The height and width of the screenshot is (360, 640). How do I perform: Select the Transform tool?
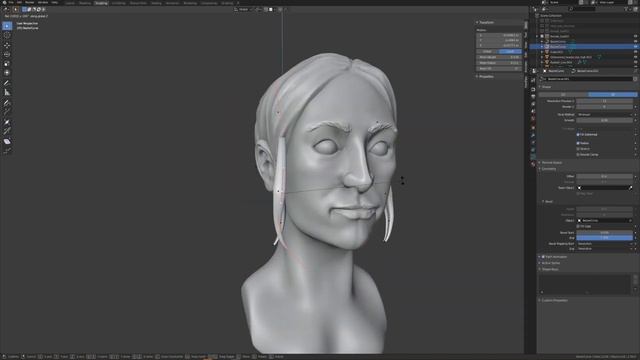click(x=7, y=73)
